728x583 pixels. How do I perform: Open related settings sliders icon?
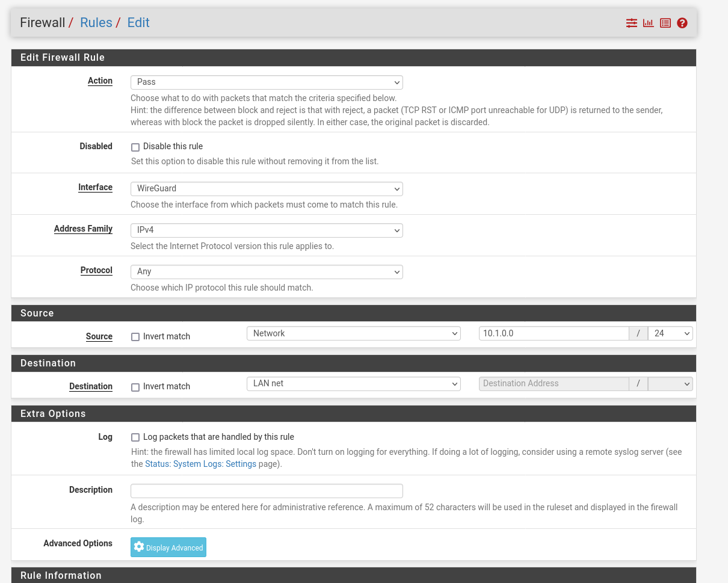[x=631, y=23]
